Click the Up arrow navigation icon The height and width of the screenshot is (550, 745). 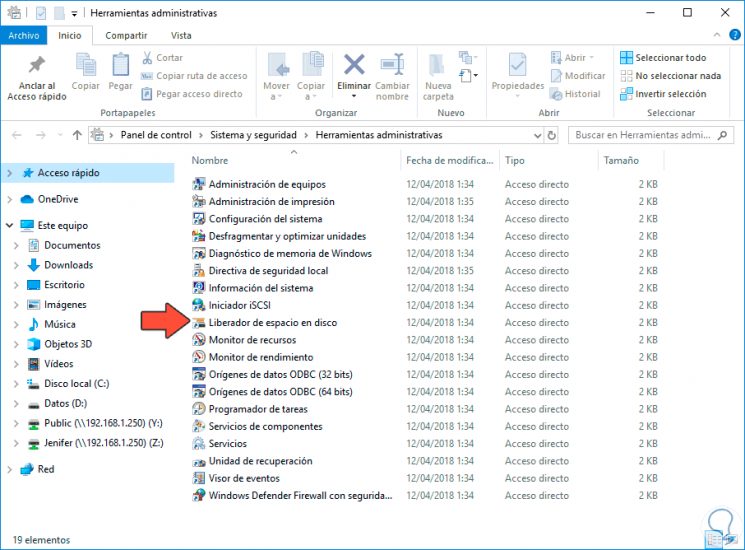coord(77,134)
